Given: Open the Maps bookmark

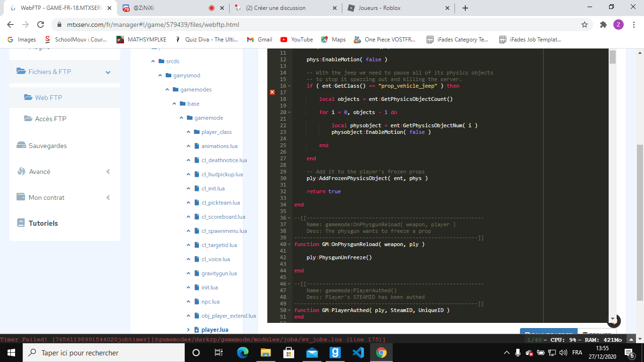Looking at the screenshot, I should [x=333, y=40].
